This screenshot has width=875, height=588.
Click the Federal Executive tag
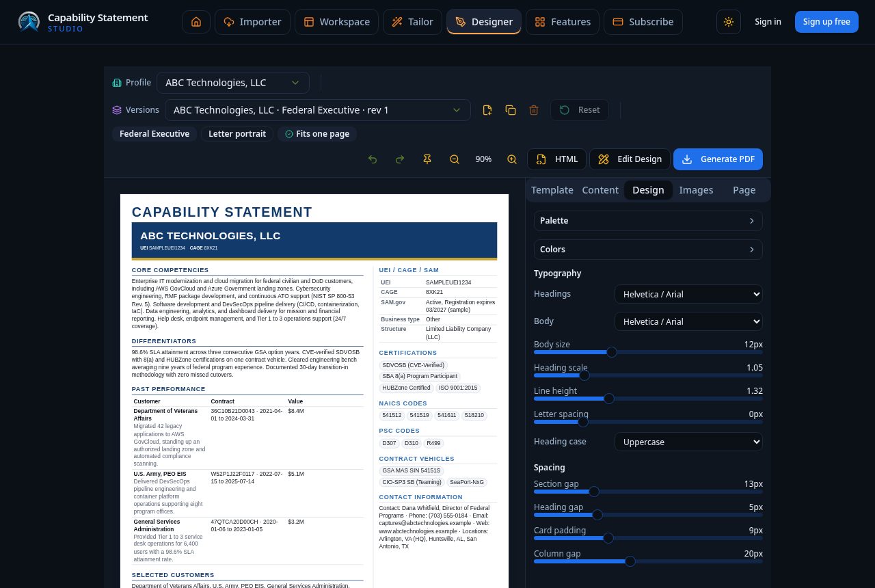(154, 134)
